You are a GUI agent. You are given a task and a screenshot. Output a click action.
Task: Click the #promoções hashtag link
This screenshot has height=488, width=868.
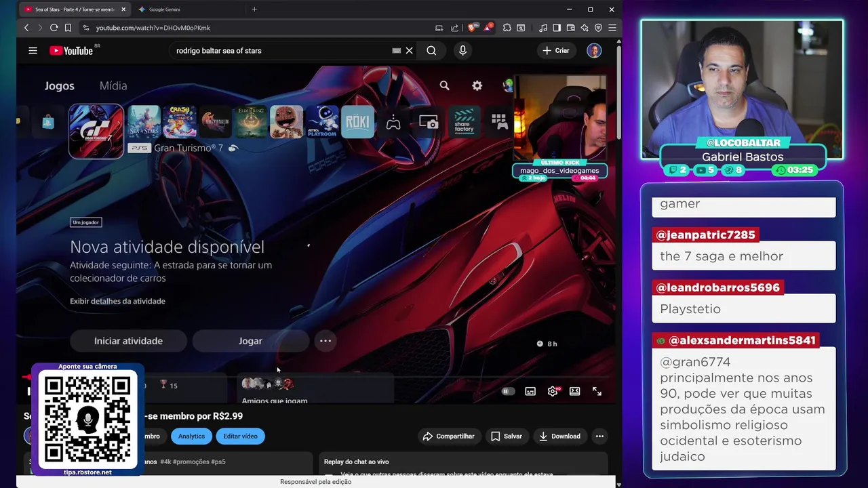click(x=191, y=462)
